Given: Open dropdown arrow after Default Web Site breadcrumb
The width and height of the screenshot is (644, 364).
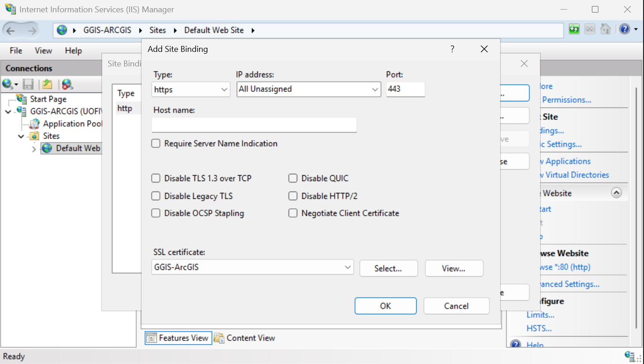Looking at the screenshot, I should coord(253,30).
